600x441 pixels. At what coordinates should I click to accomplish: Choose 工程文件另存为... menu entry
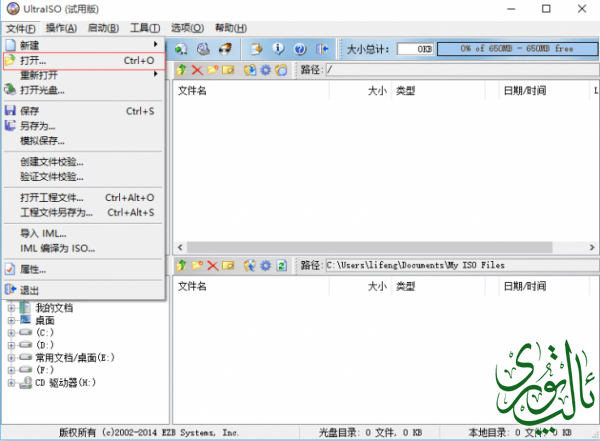click(84, 212)
